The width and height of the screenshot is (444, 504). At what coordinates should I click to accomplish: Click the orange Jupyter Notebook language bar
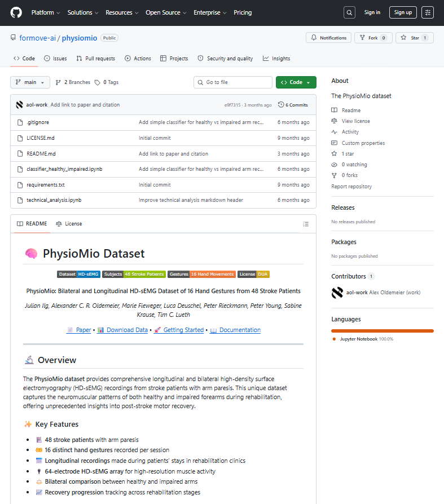point(382,331)
